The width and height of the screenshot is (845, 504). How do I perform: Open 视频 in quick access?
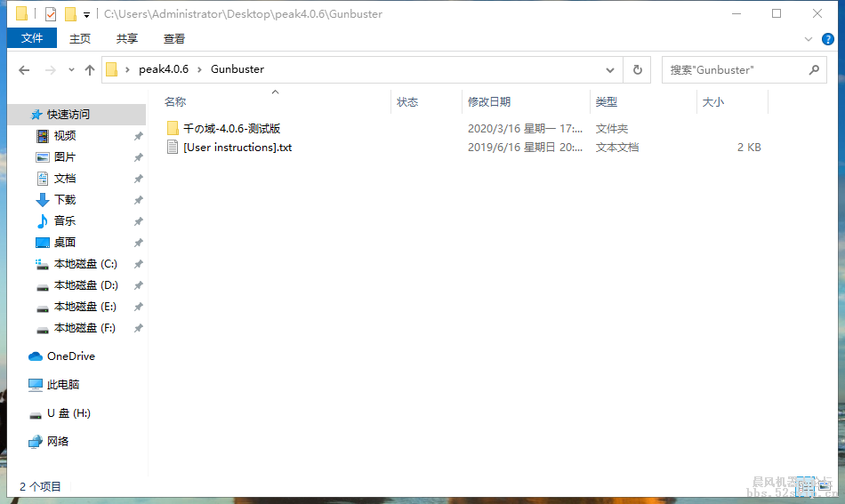(x=65, y=136)
